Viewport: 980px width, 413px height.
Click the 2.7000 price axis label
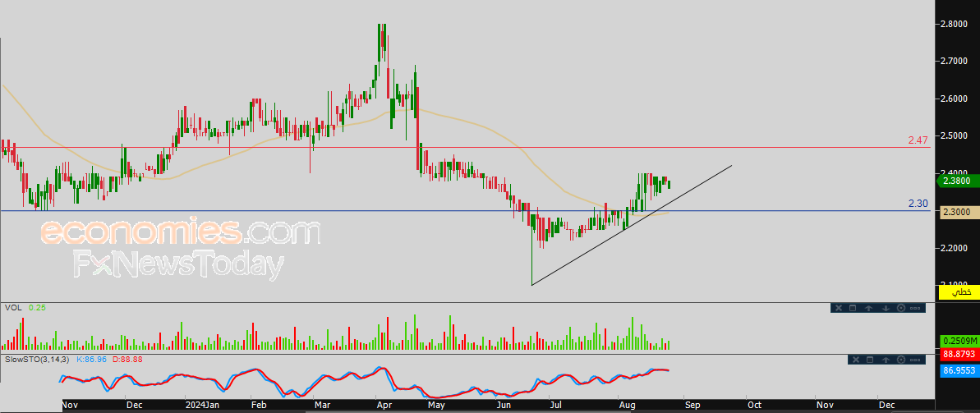click(x=955, y=62)
